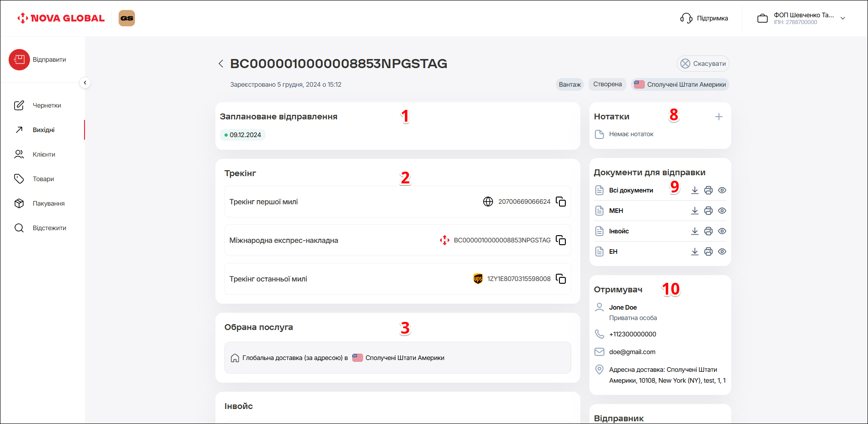
Task: Open the Клієнти section in sidebar
Action: pyautogui.click(x=44, y=154)
